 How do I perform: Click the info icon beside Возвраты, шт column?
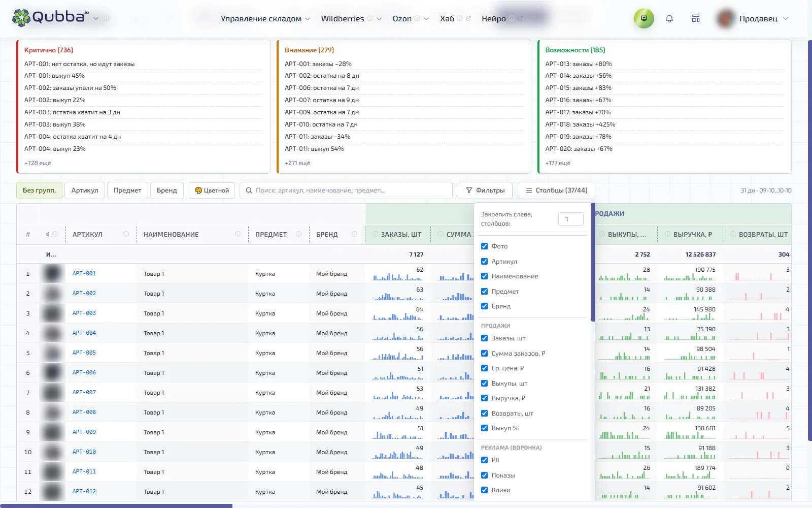pyautogui.click(x=733, y=234)
